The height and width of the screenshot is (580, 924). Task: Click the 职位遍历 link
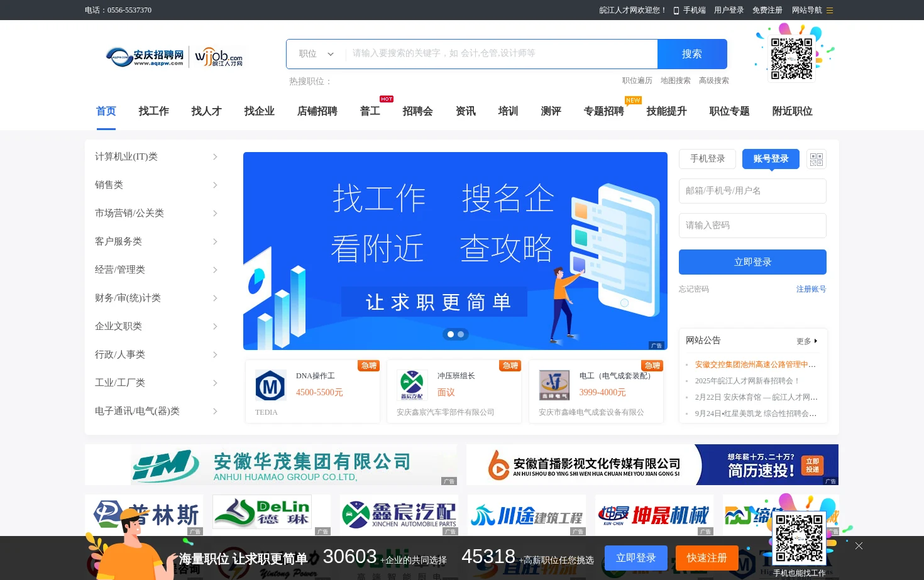pyautogui.click(x=637, y=80)
